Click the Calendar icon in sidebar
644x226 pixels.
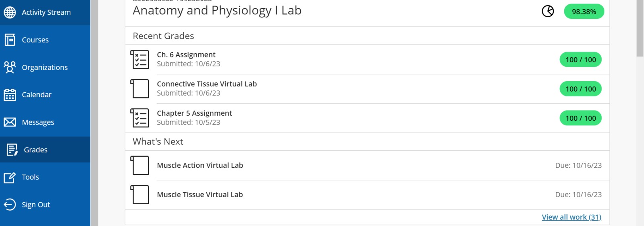tap(10, 95)
